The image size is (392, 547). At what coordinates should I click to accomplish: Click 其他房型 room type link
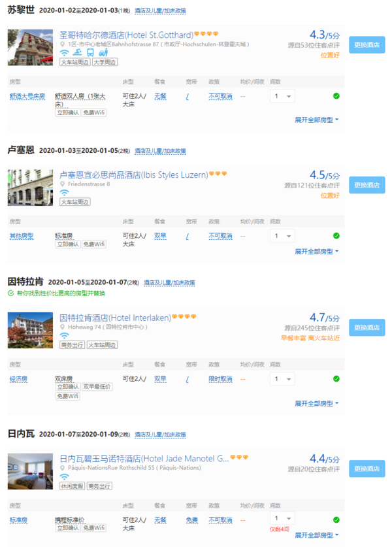click(22, 236)
